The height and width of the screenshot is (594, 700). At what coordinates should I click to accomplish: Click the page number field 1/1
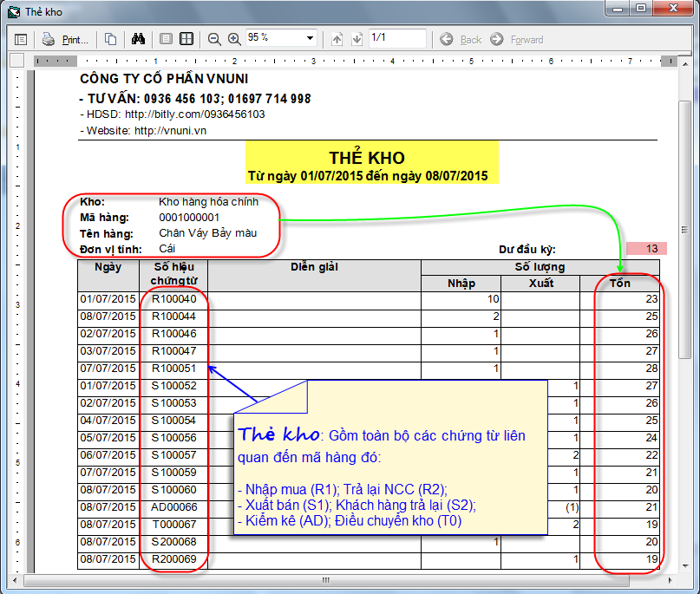click(396, 39)
